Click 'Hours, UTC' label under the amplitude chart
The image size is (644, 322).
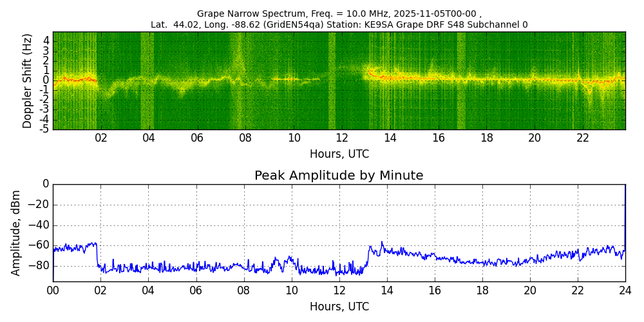coord(339,307)
